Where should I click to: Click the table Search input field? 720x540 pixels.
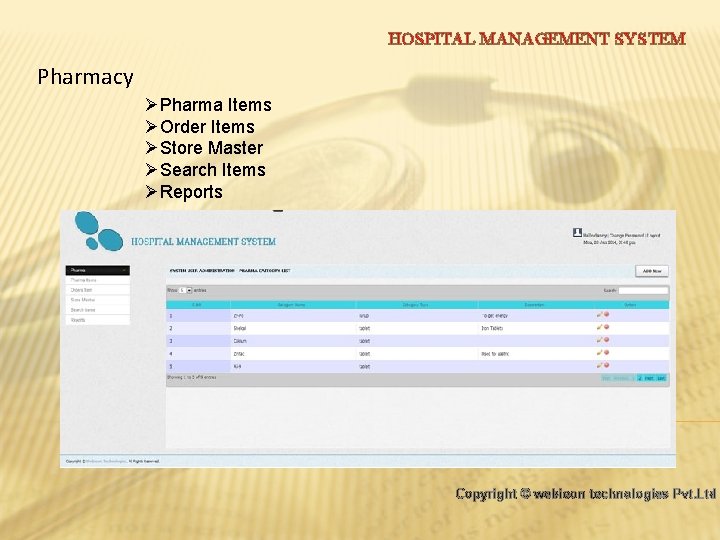click(643, 290)
